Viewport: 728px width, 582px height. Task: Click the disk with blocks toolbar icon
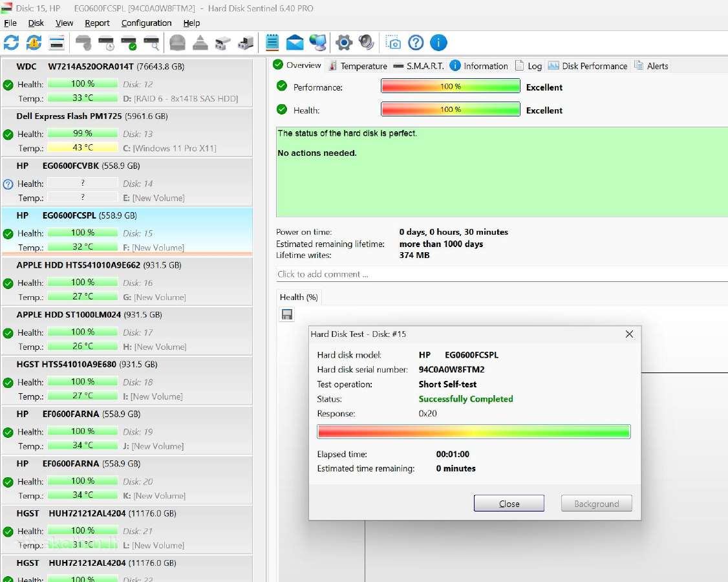[x=246, y=43]
